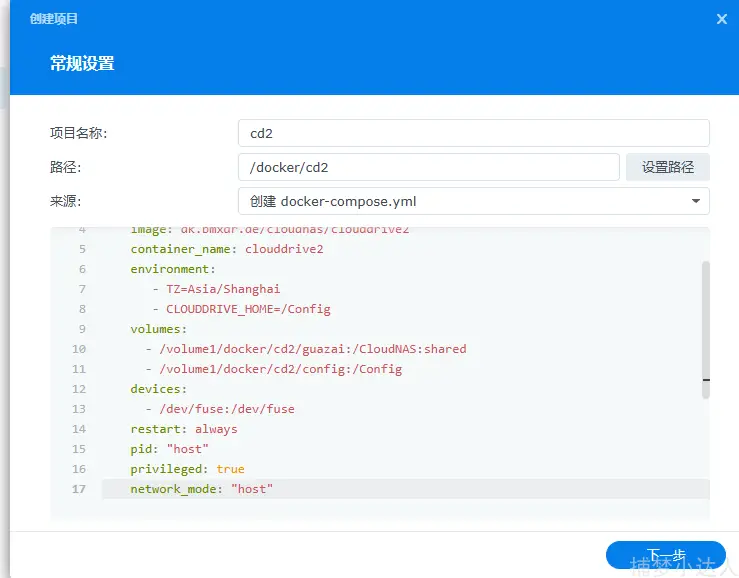The image size is (739, 578).
Task: Click the 下一步 button
Action: (x=665, y=555)
